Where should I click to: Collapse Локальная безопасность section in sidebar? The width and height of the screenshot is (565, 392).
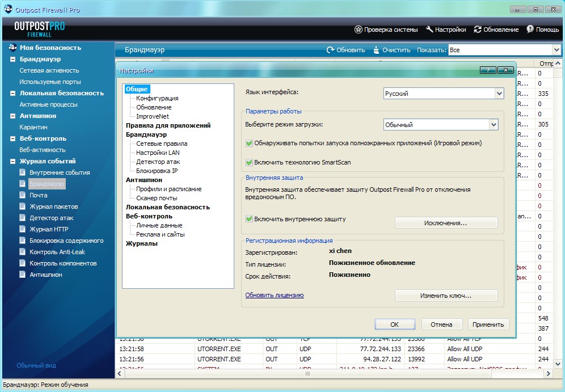click(12, 93)
